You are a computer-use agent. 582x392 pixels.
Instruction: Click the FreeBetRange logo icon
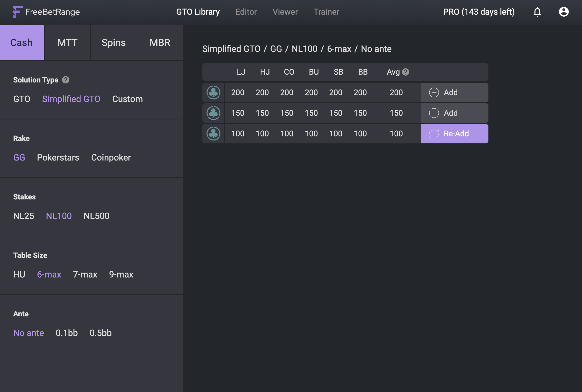click(x=18, y=12)
